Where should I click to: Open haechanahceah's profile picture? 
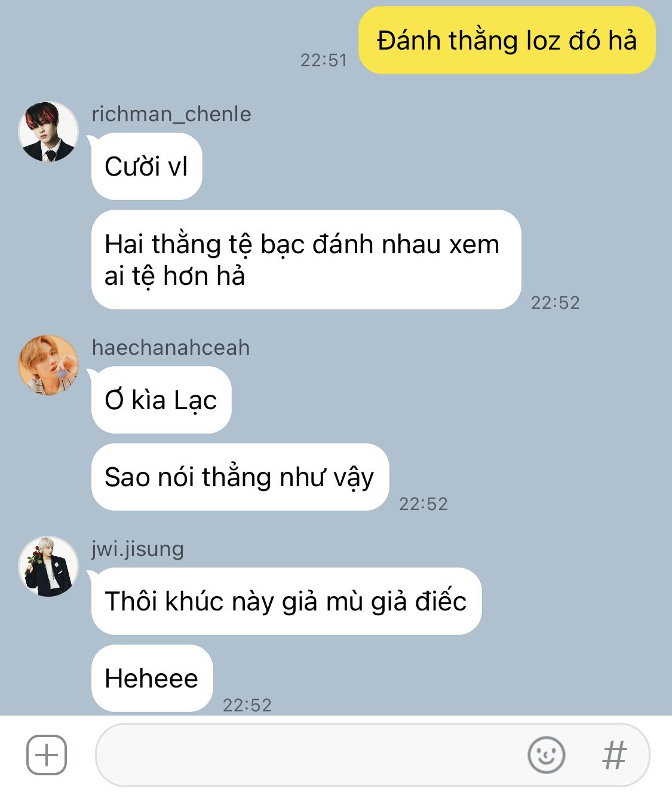pos(48,365)
